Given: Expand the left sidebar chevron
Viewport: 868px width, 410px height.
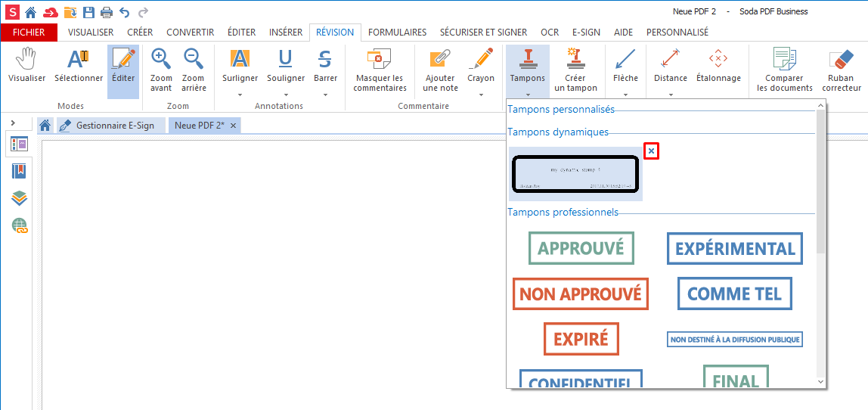Looking at the screenshot, I should click(x=14, y=123).
